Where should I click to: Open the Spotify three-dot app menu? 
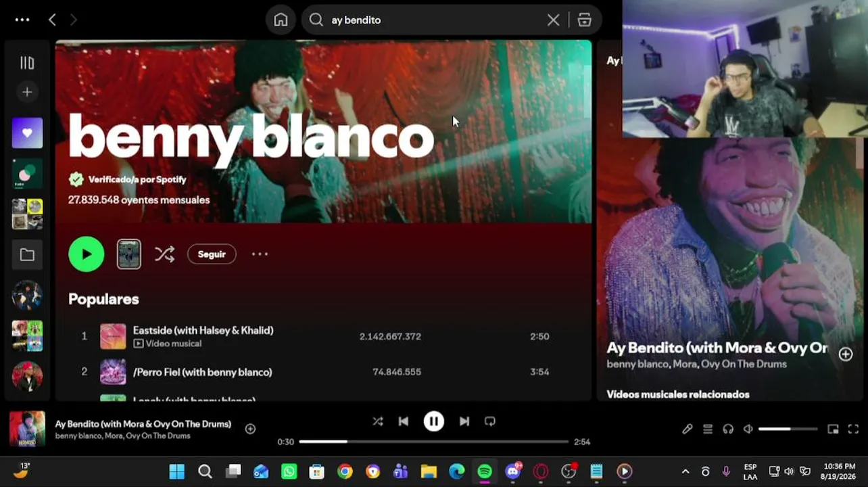(x=22, y=20)
